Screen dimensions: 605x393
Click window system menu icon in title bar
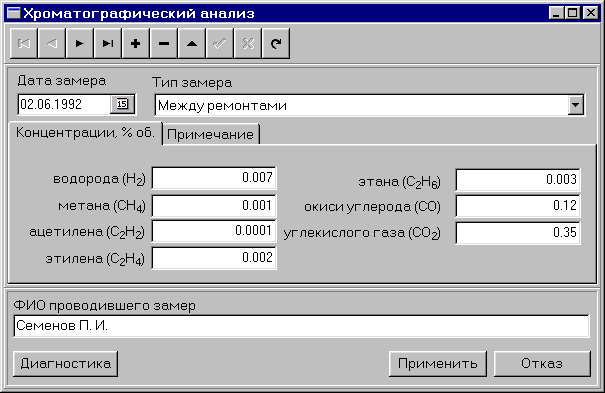[14, 13]
